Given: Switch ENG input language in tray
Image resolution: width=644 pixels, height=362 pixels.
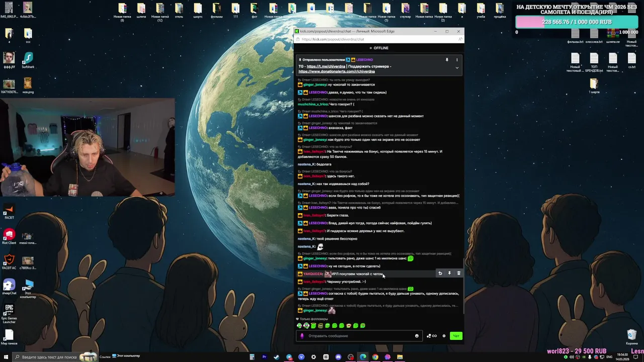Looking at the screenshot, I should (610, 357).
